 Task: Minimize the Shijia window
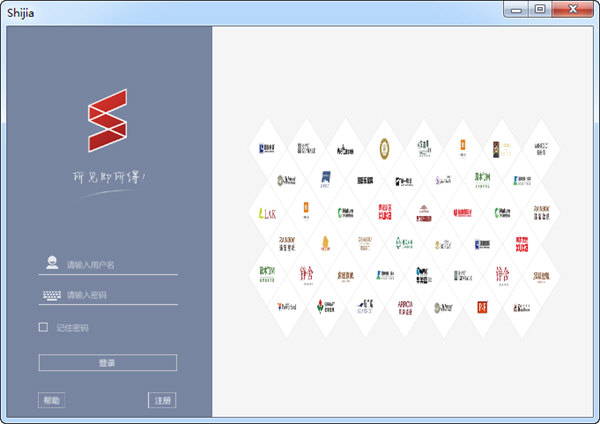[x=517, y=10]
